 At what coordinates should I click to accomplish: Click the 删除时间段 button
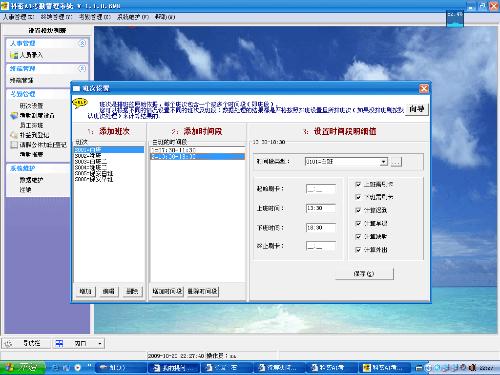(202, 291)
